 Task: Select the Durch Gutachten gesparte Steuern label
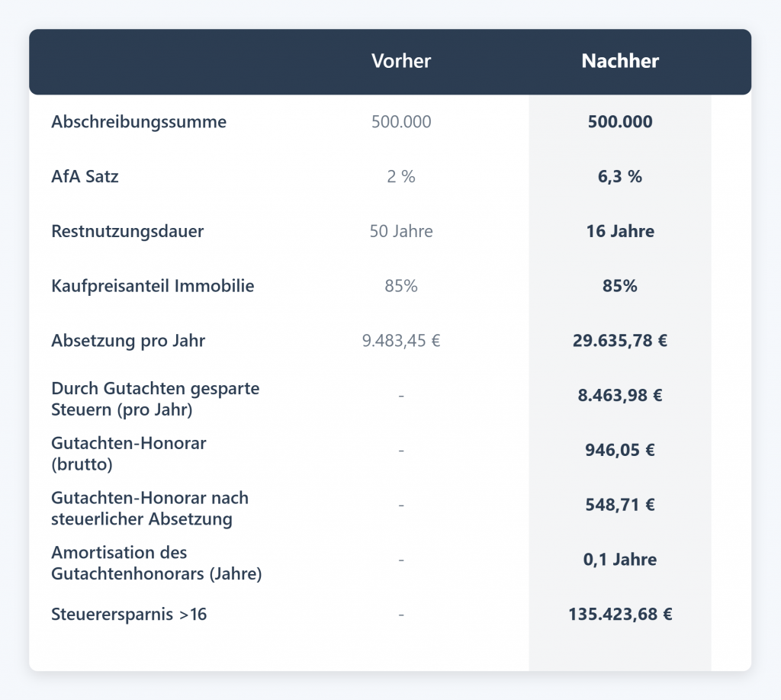pyautogui.click(x=156, y=399)
